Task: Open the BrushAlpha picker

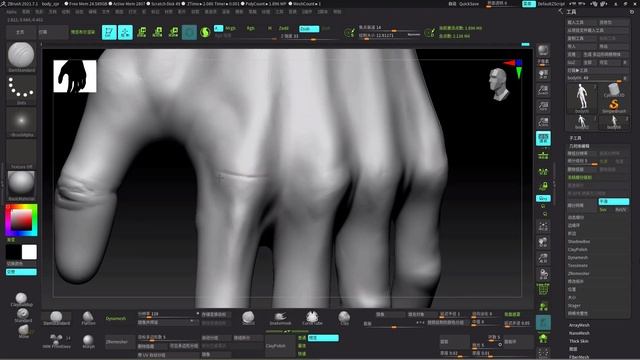Action: pos(21,122)
